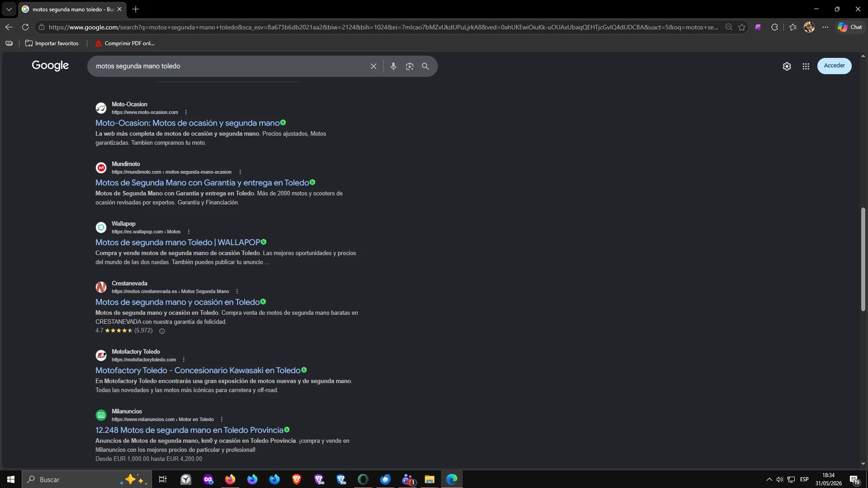Screen dimensions: 868x488
Task: Open 'Motos de segunda mano Toledo | WALLAPOP' link
Action: pos(178,242)
